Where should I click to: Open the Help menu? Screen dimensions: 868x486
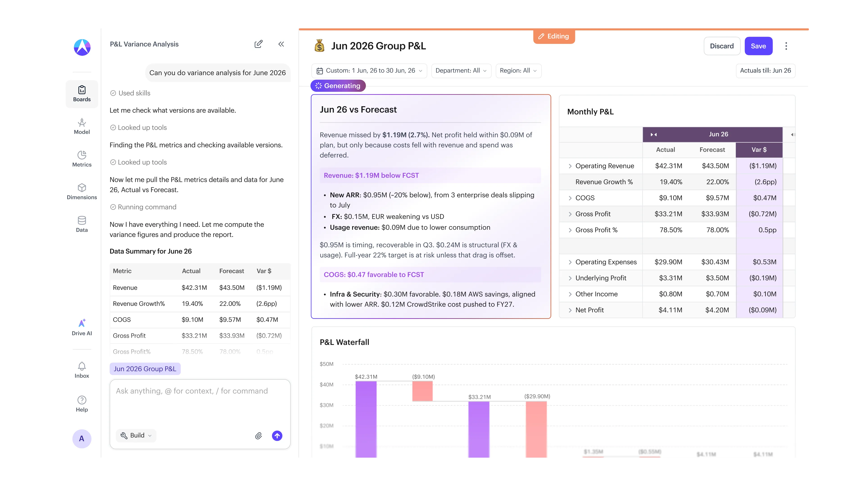(82, 404)
